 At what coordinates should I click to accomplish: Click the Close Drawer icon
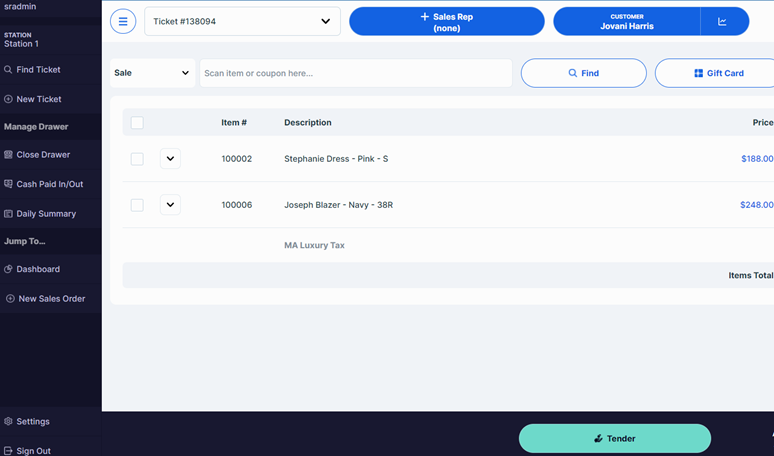point(9,155)
